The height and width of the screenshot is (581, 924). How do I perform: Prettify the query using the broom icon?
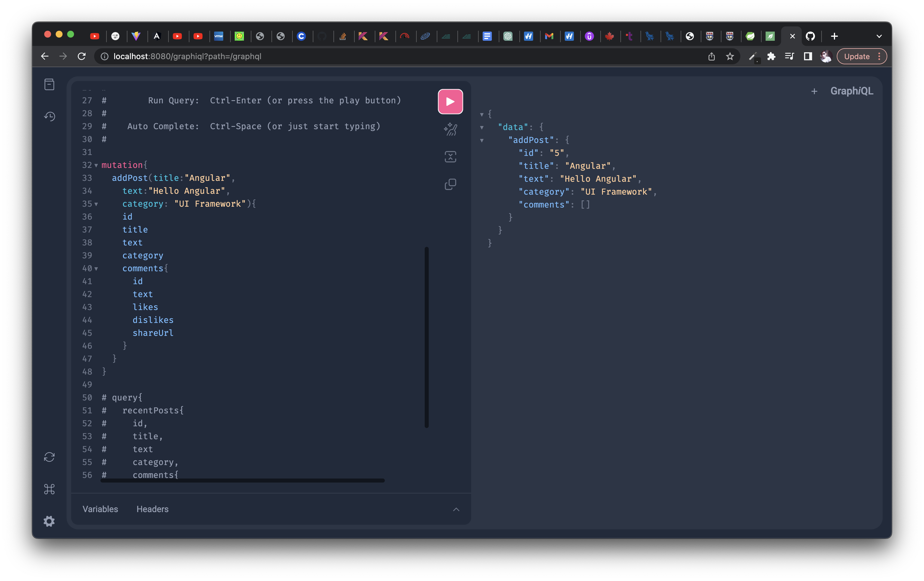[450, 129]
